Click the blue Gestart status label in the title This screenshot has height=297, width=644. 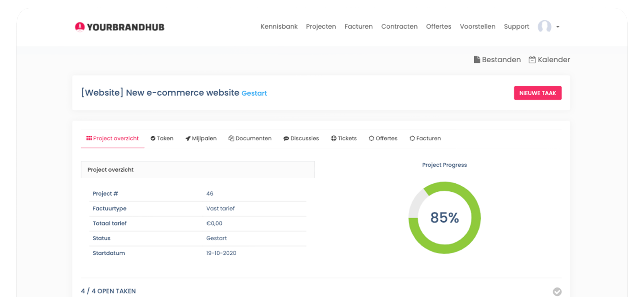point(254,93)
